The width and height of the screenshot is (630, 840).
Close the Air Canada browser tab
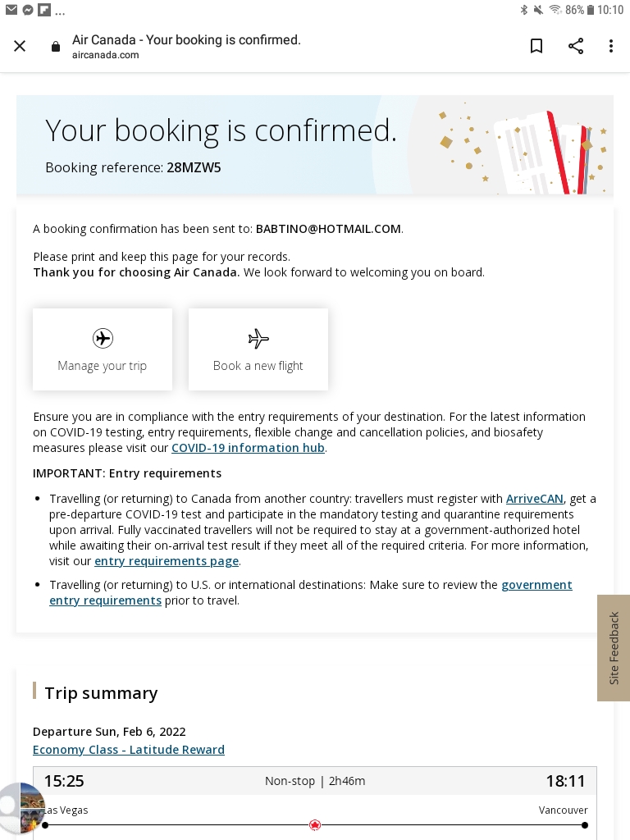[x=20, y=46]
